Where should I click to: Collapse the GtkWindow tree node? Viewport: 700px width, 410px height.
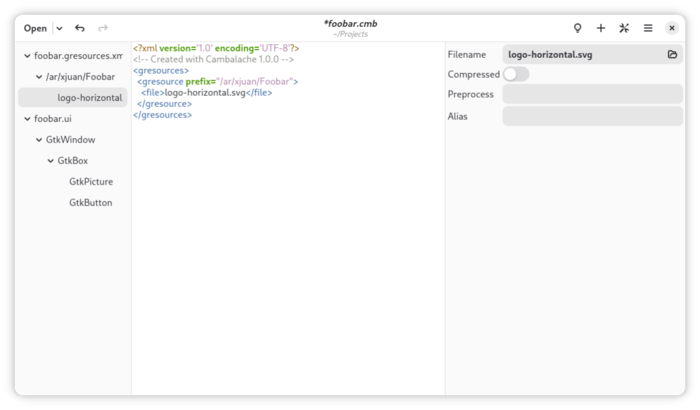pos(38,140)
